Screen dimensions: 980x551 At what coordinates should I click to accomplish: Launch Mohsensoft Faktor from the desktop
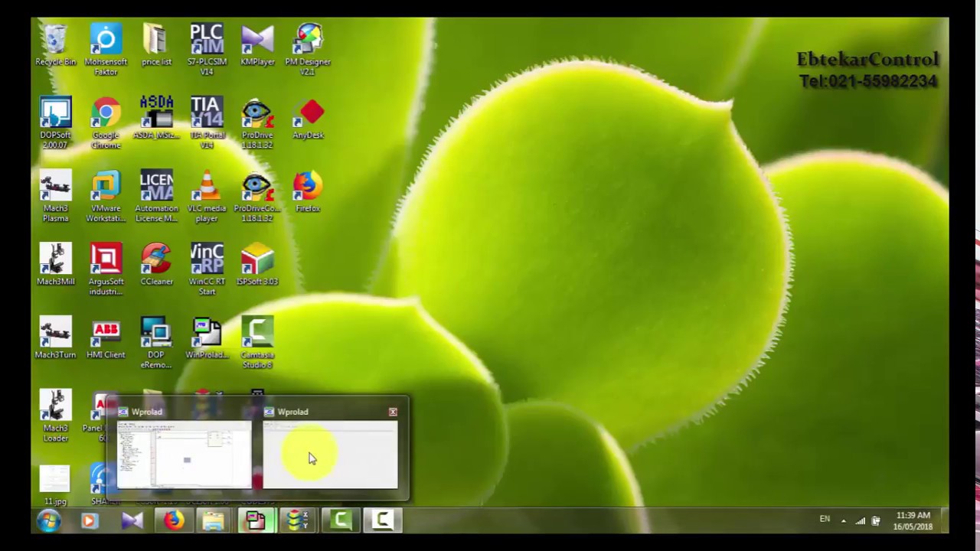click(106, 50)
